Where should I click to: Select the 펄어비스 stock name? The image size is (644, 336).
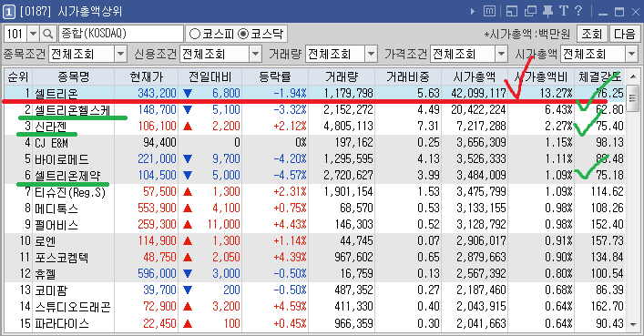click(56, 225)
